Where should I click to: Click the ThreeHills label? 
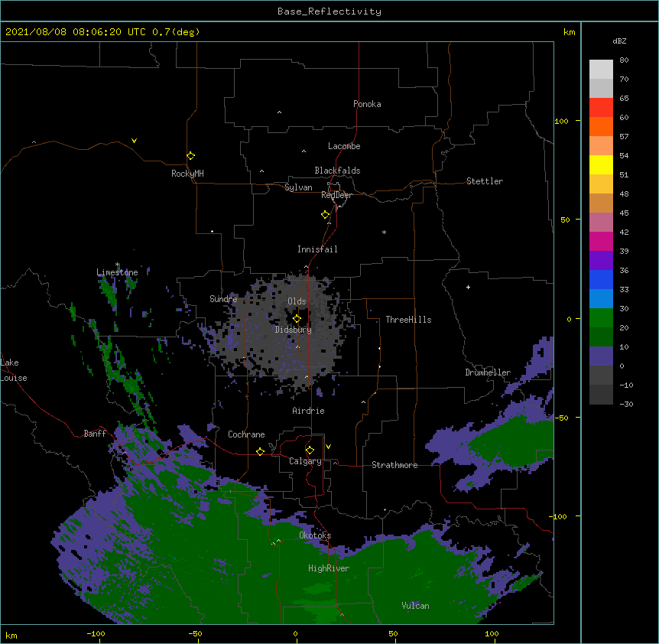pyautogui.click(x=408, y=320)
